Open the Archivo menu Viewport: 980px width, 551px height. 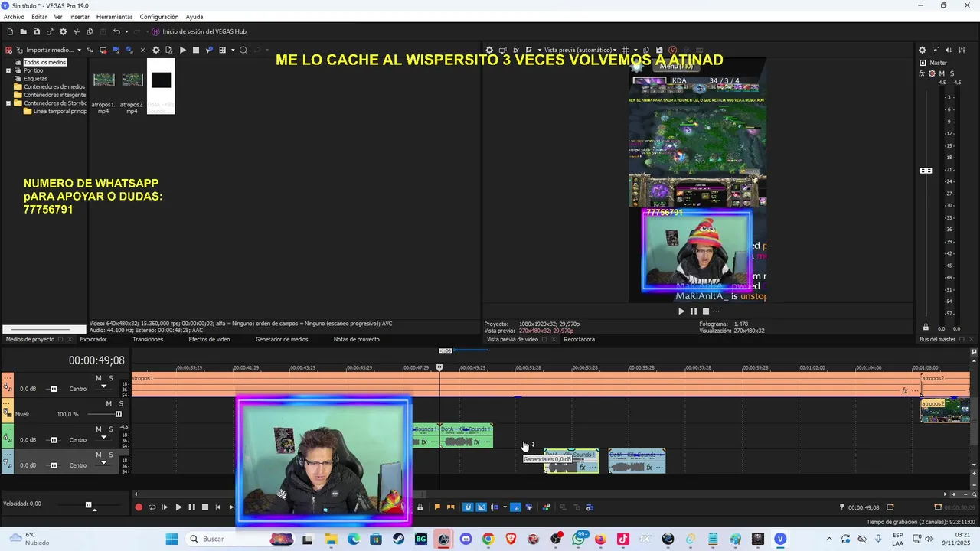[x=14, y=17]
